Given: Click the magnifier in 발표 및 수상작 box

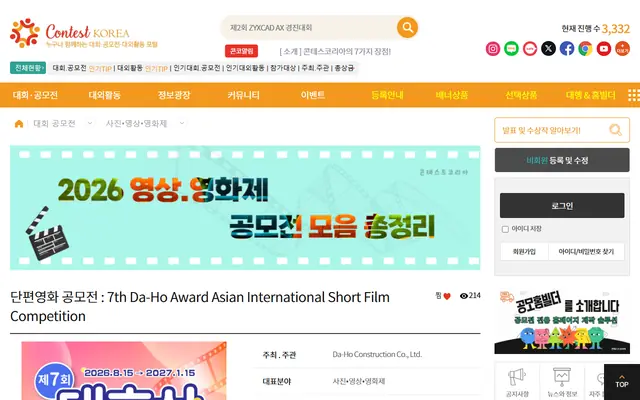Looking at the screenshot, I should coord(615,130).
